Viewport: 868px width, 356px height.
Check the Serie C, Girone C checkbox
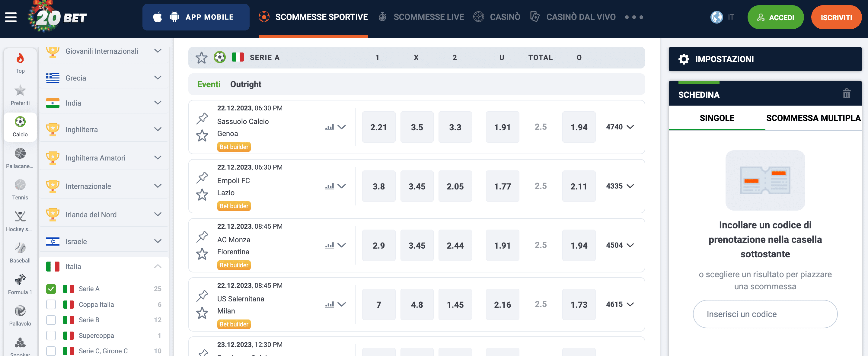pos(51,351)
